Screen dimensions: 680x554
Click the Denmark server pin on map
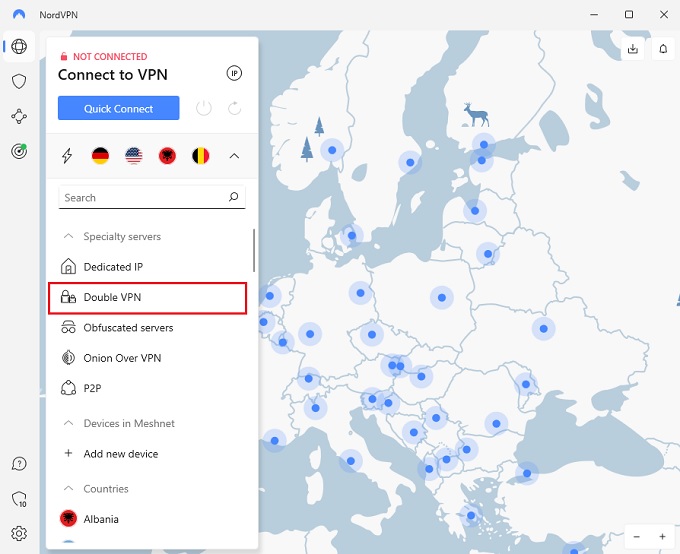[x=352, y=236]
